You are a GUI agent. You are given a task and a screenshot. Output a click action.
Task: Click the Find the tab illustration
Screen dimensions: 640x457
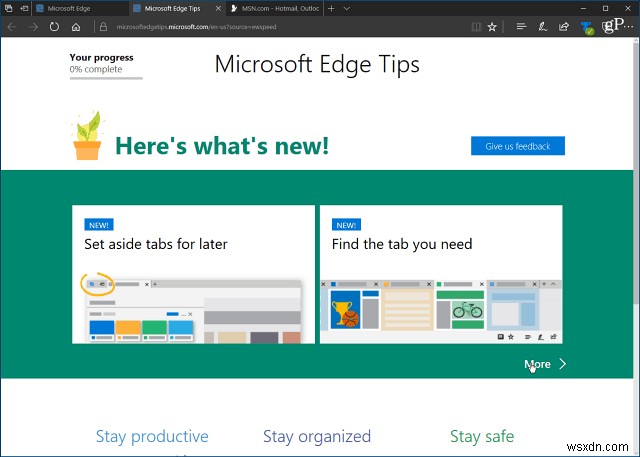[x=441, y=311]
